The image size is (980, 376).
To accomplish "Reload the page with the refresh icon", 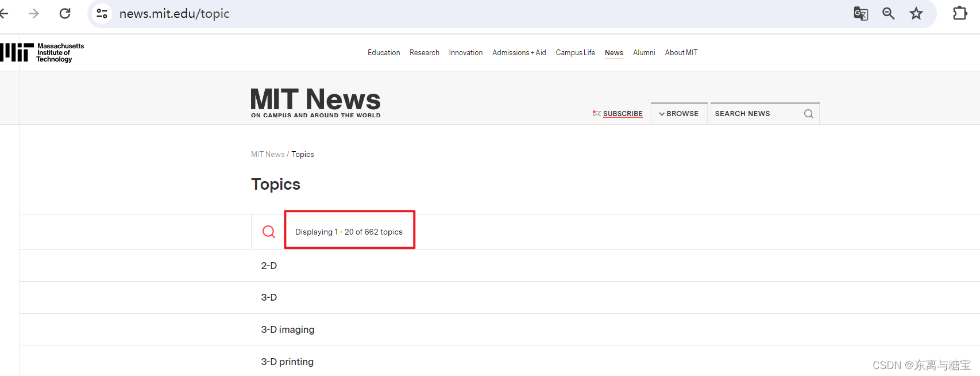I will (x=65, y=13).
